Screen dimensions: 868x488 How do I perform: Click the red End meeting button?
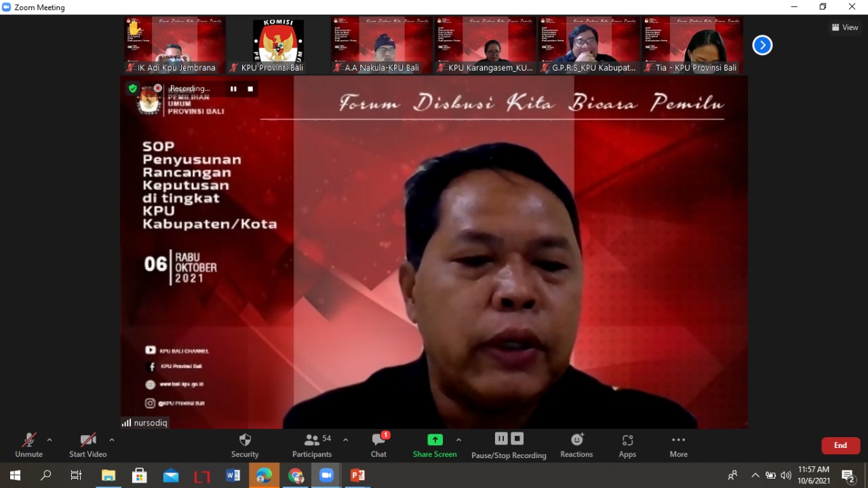point(840,445)
